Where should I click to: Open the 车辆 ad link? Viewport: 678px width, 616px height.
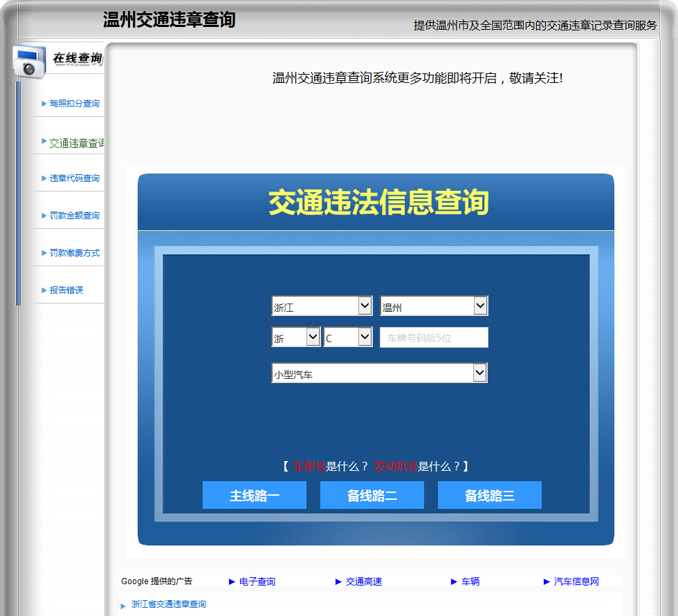tap(470, 582)
